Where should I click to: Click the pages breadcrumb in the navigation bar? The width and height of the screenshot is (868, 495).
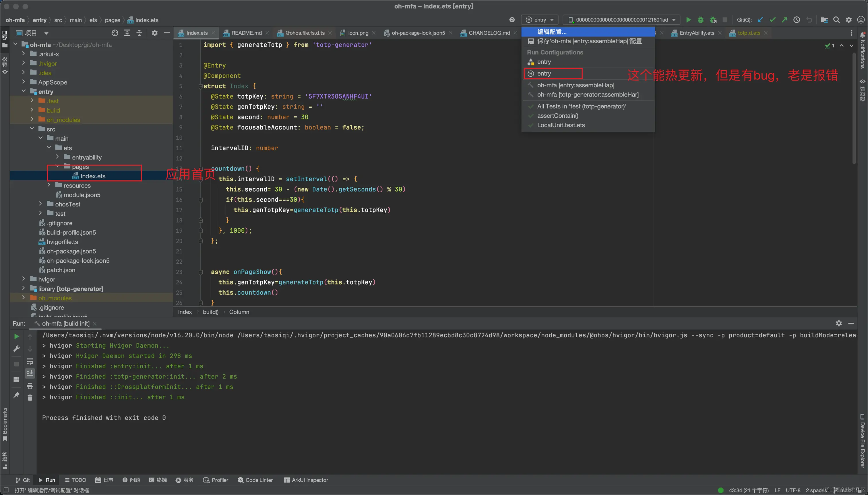(113, 20)
